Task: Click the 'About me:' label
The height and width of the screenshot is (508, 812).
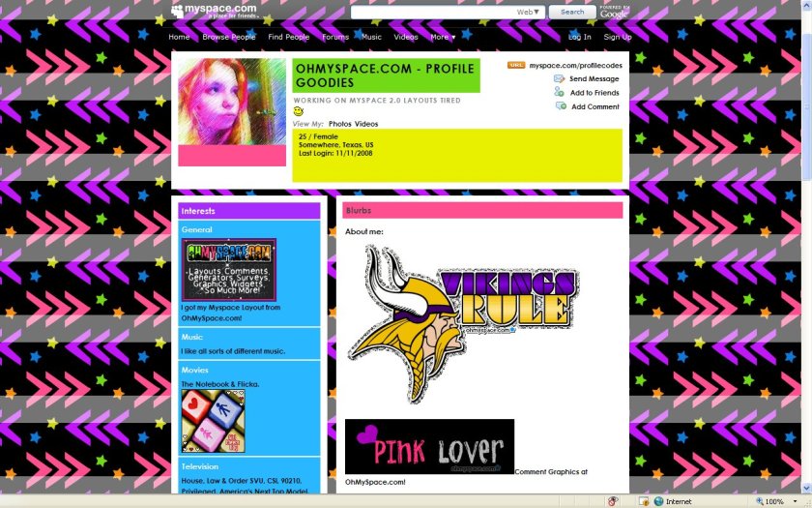Action: pos(364,231)
